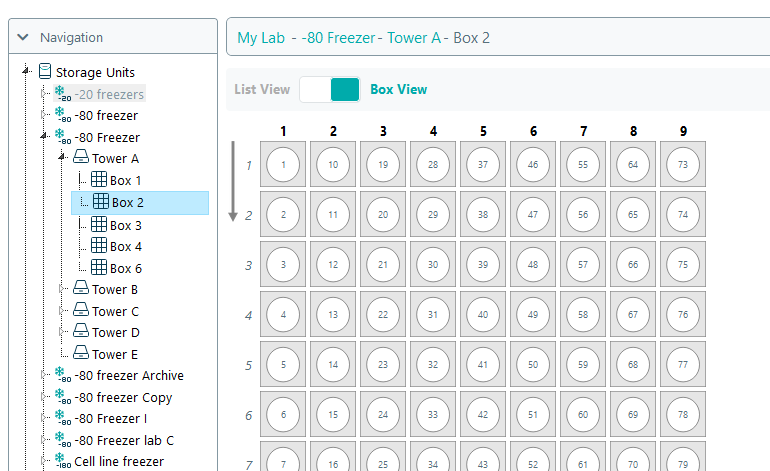Click the Tower C rack icon

click(x=81, y=311)
